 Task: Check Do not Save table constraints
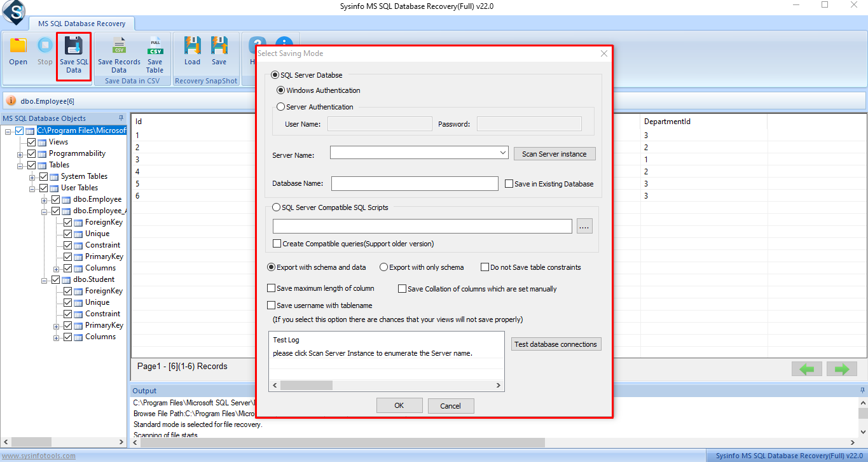(485, 267)
